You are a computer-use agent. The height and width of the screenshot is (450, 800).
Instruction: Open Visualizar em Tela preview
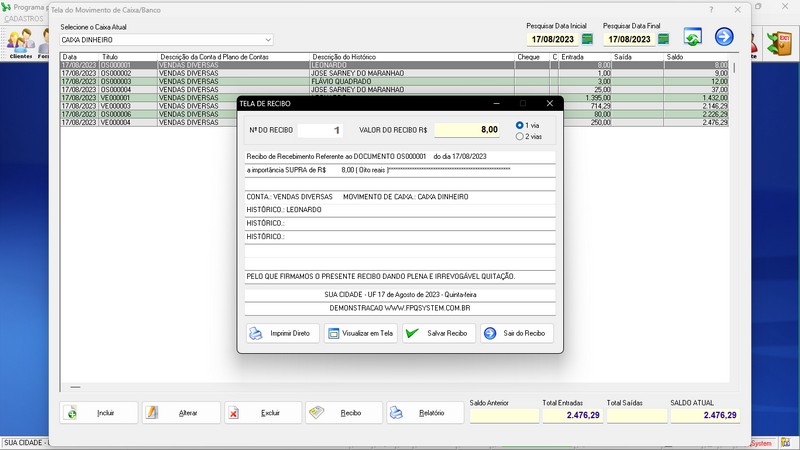pos(361,333)
